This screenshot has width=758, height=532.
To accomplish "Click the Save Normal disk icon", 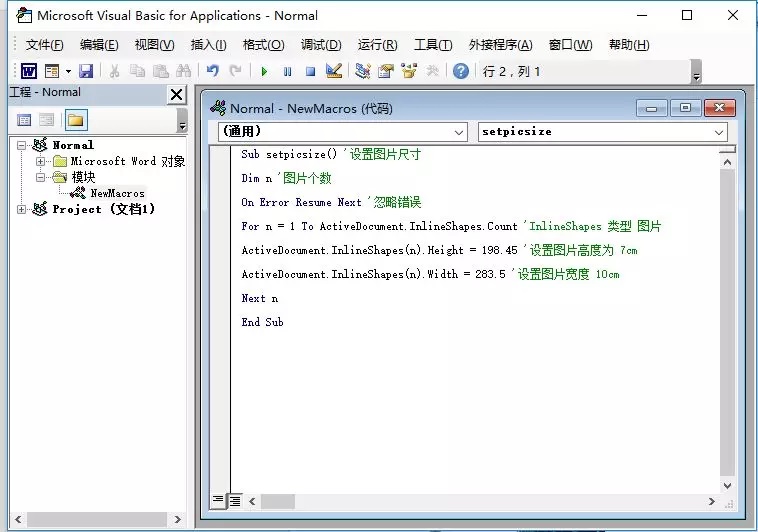I will pyautogui.click(x=86, y=72).
